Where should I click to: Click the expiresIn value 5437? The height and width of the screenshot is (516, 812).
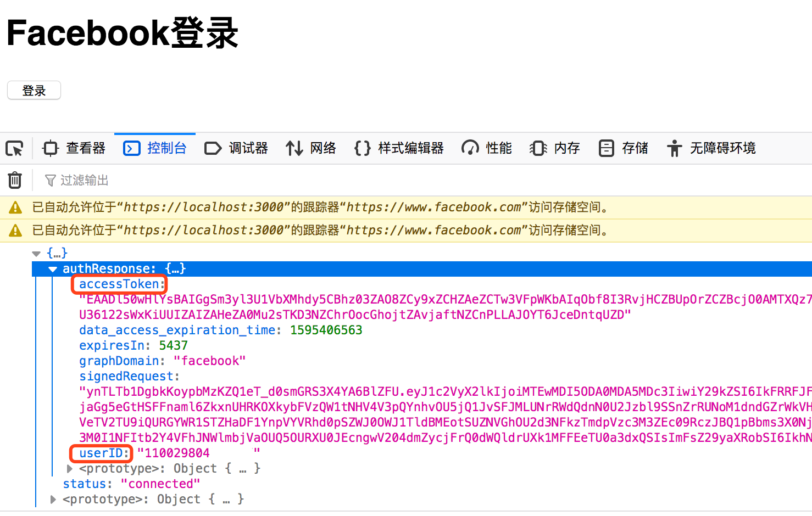coord(174,346)
